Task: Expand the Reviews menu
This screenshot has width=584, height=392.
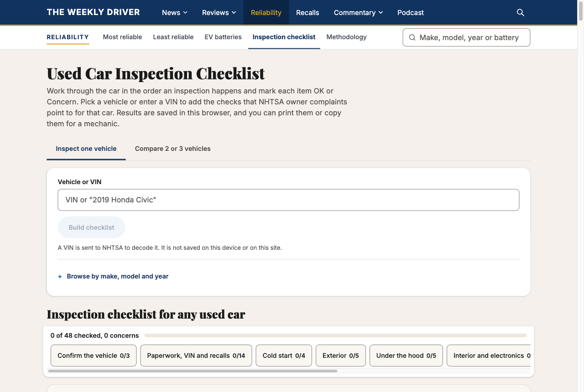Action: (x=219, y=13)
